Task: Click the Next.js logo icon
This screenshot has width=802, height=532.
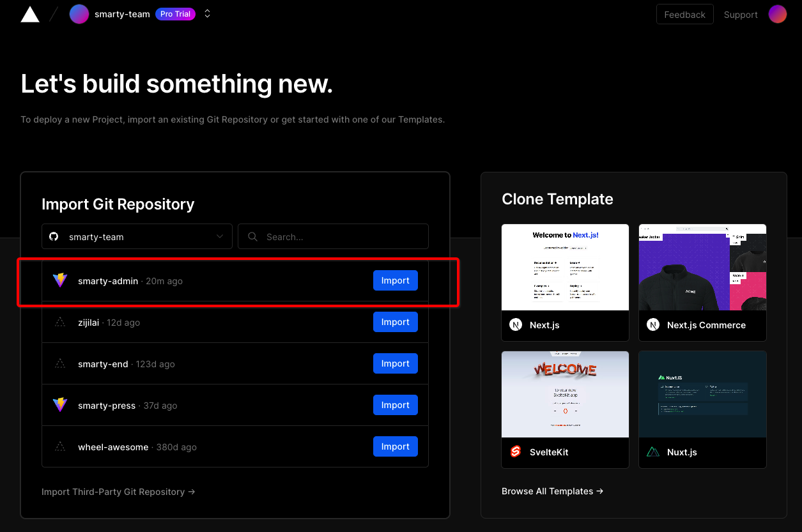Action: click(516, 325)
